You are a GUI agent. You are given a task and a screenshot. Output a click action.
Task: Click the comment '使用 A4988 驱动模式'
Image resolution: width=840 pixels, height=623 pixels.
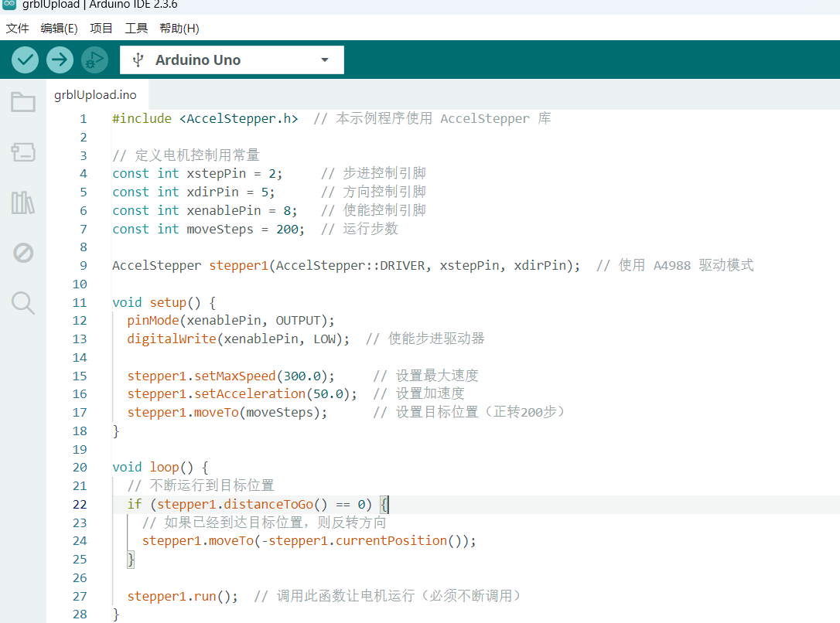point(686,265)
